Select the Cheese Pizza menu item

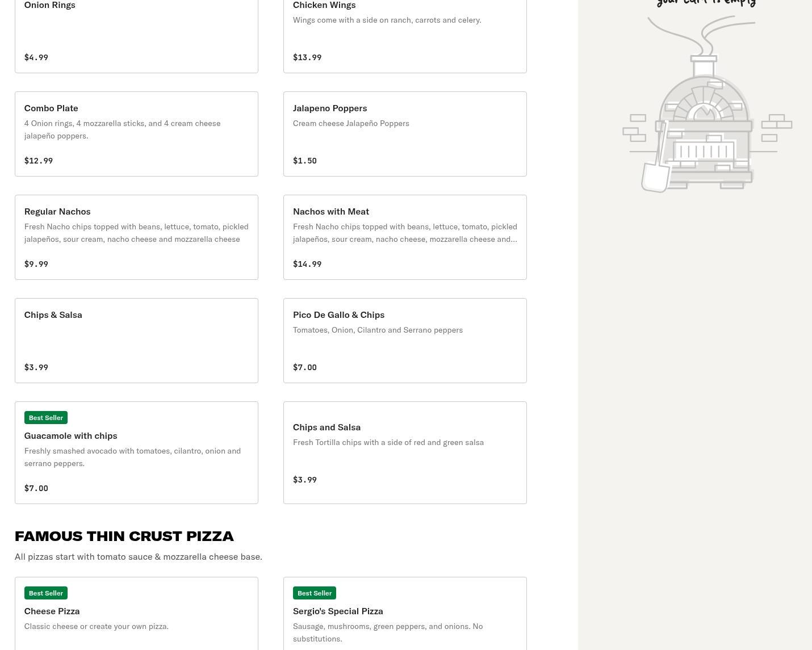pos(136,614)
